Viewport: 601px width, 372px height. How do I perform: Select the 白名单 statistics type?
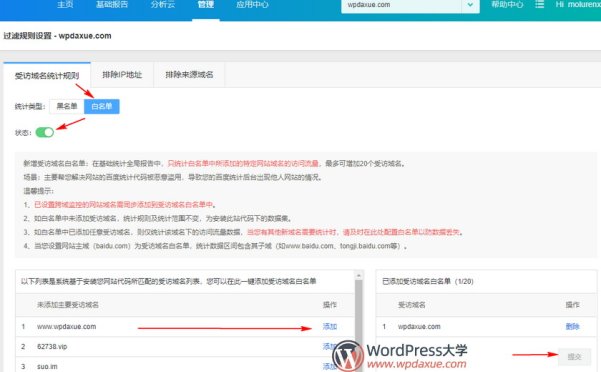102,106
